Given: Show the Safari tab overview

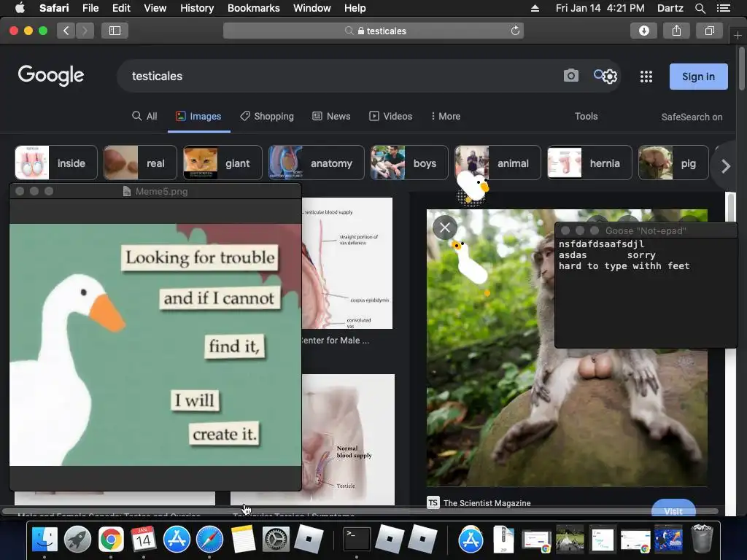Looking at the screenshot, I should tap(709, 31).
